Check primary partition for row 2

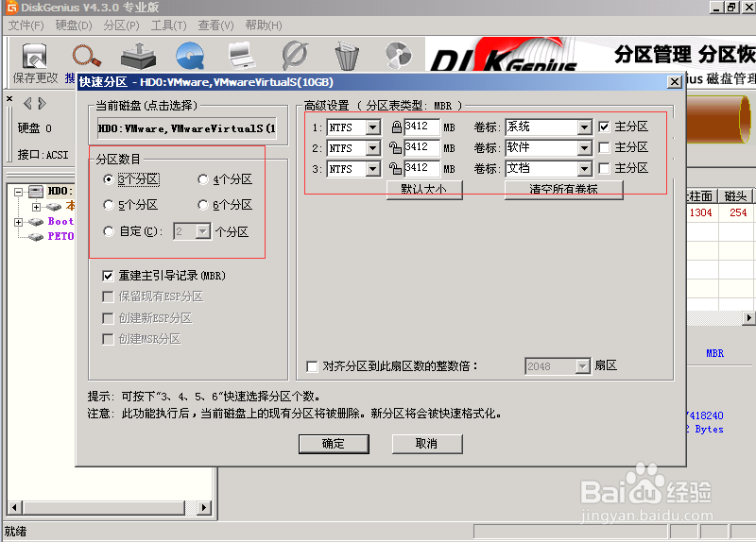coord(604,147)
